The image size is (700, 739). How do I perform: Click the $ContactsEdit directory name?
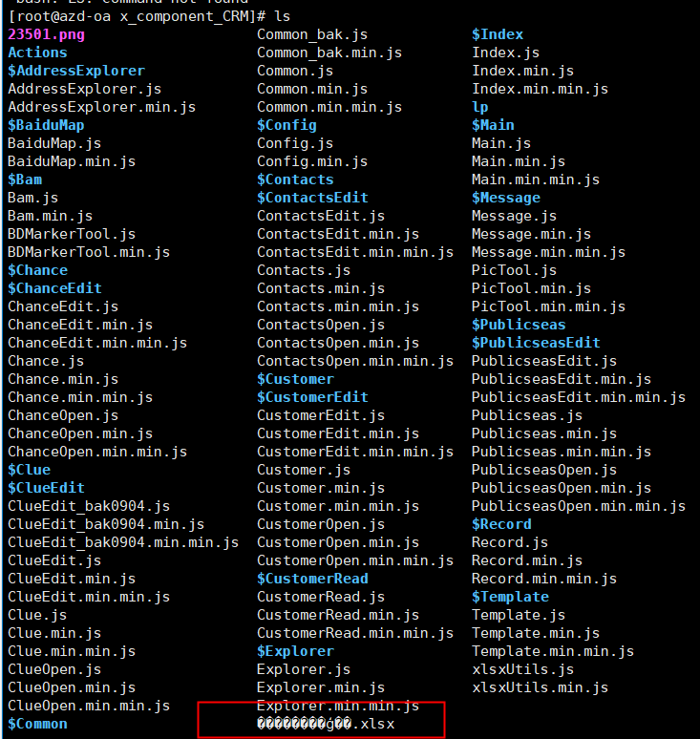point(312,198)
